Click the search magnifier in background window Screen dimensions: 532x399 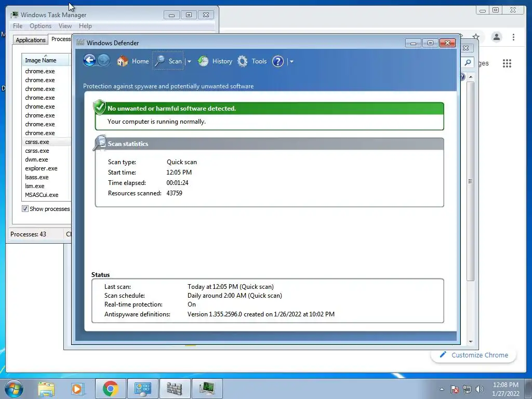[468, 62]
